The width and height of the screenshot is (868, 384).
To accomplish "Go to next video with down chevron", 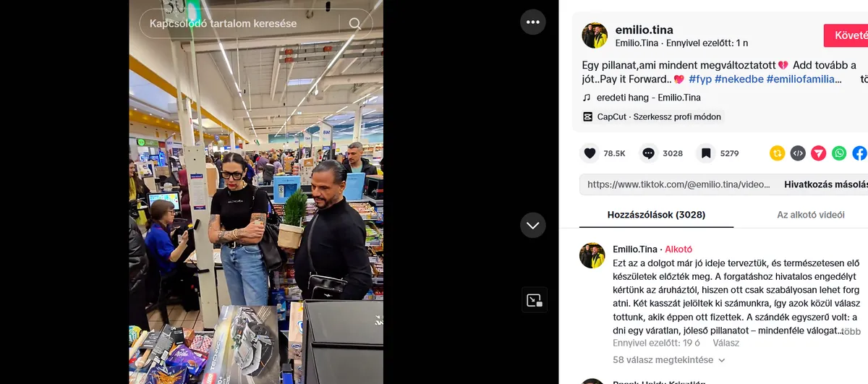I will 533,226.
